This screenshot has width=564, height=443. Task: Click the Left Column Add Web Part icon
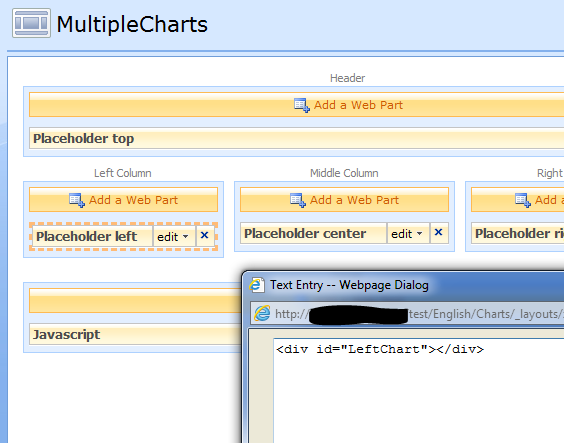click(x=77, y=200)
